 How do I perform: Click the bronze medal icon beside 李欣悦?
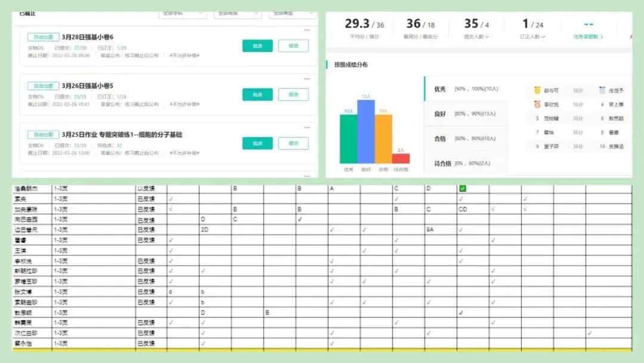[537, 104]
